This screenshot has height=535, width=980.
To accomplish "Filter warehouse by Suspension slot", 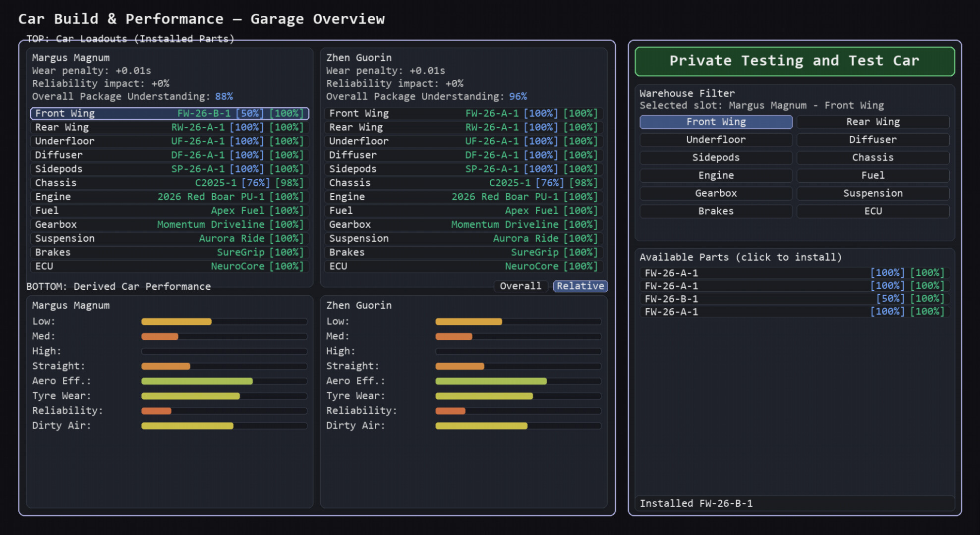I will click(x=872, y=193).
